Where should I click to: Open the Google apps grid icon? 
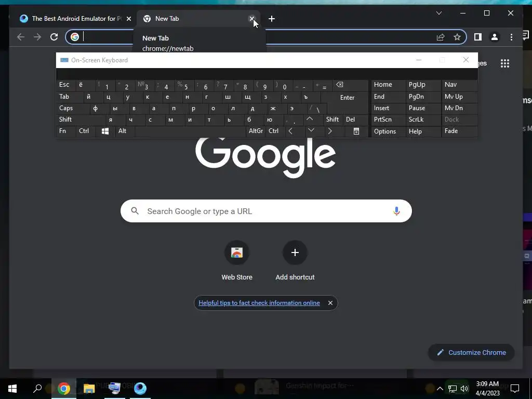tap(505, 63)
